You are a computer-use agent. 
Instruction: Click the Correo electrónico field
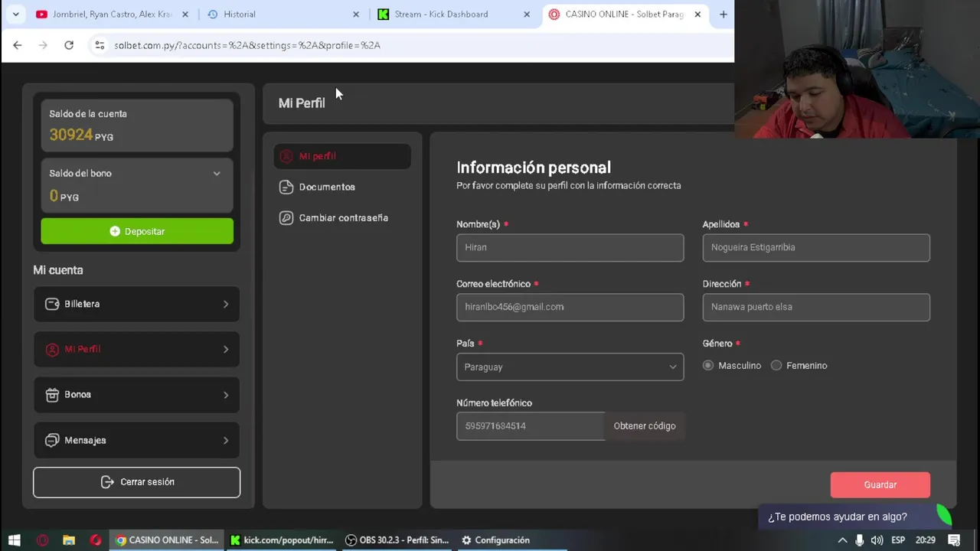point(570,307)
